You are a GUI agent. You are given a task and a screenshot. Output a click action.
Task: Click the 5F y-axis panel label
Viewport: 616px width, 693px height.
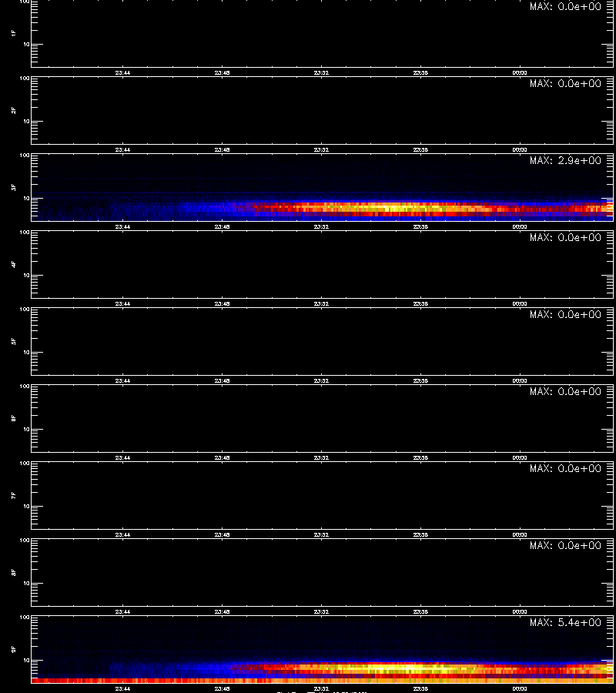14,342
